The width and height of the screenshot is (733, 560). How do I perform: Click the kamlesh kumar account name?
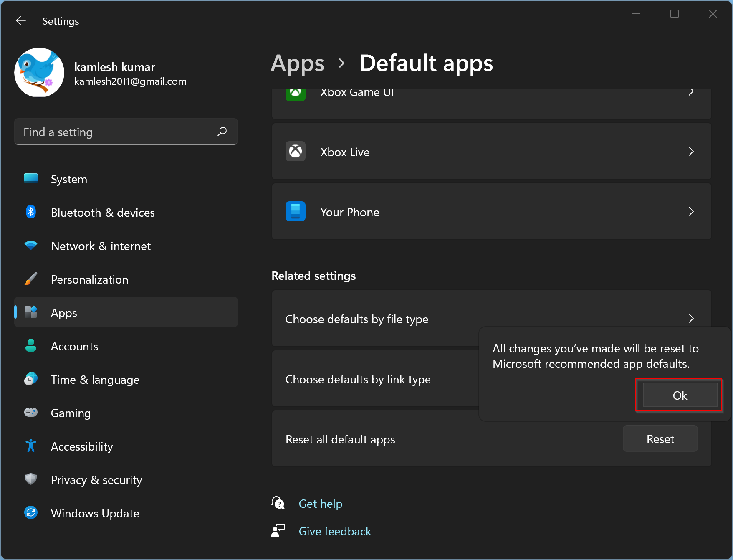(115, 67)
